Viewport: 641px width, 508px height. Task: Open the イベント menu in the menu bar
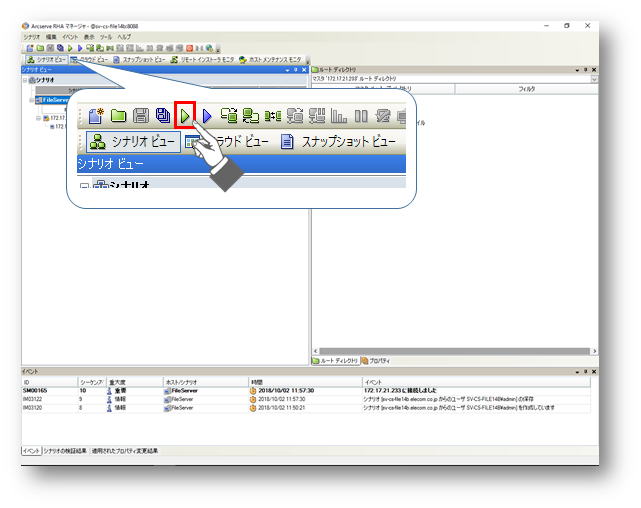point(70,37)
